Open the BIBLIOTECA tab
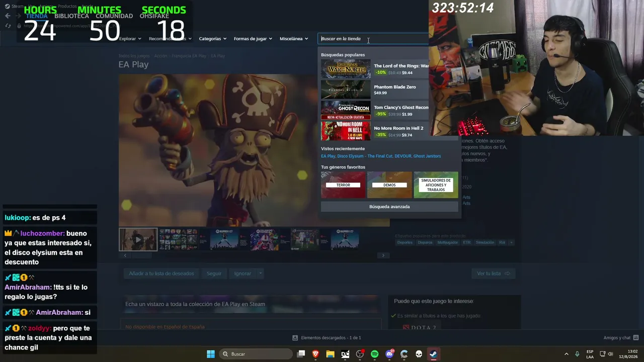The image size is (644, 362). point(71,16)
